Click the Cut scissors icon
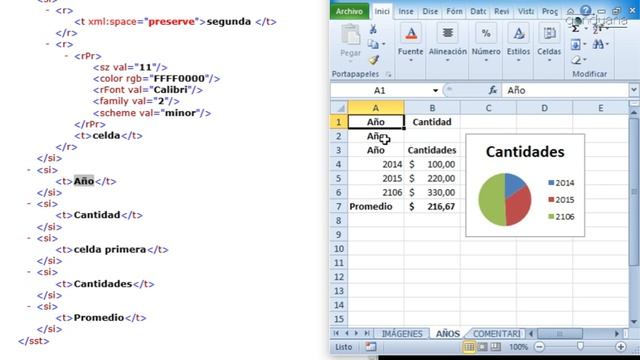 tap(373, 29)
